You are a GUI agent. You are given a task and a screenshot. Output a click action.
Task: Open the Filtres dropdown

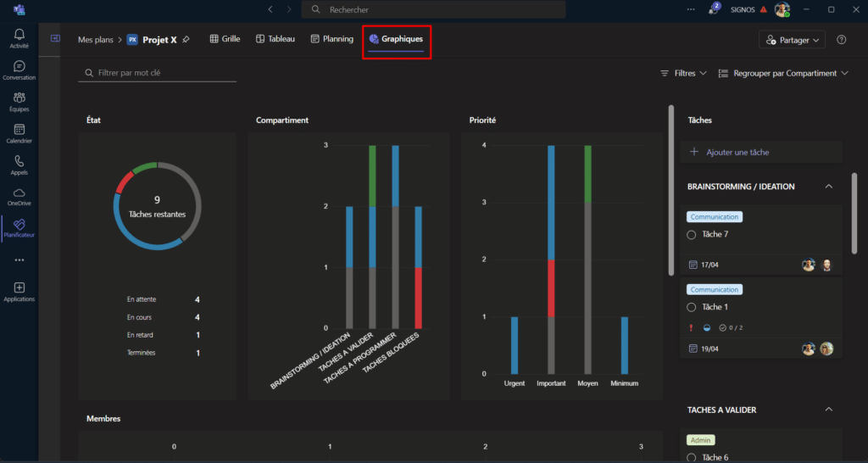pos(683,74)
